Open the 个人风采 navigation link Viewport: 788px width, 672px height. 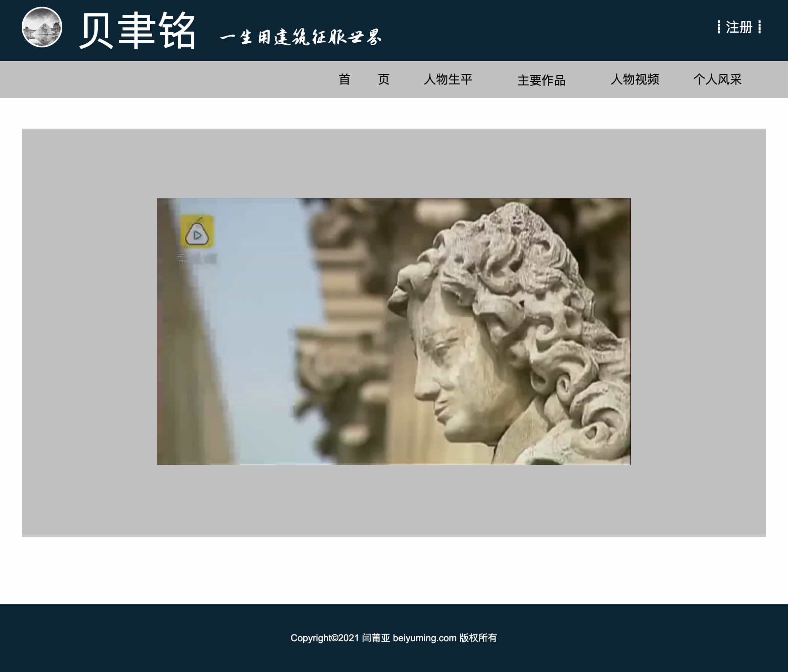[x=717, y=80]
